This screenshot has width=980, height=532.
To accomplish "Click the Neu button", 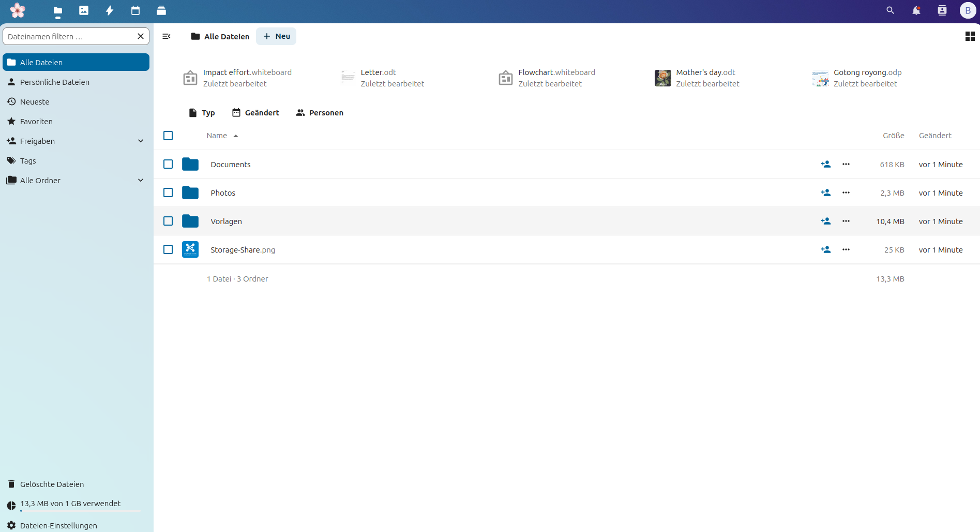I will click(x=276, y=36).
